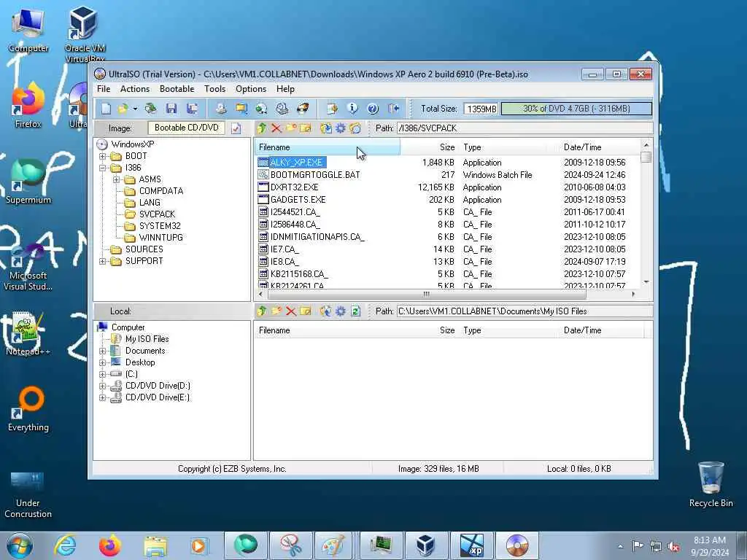Expand the (C:) drive node

102,374
